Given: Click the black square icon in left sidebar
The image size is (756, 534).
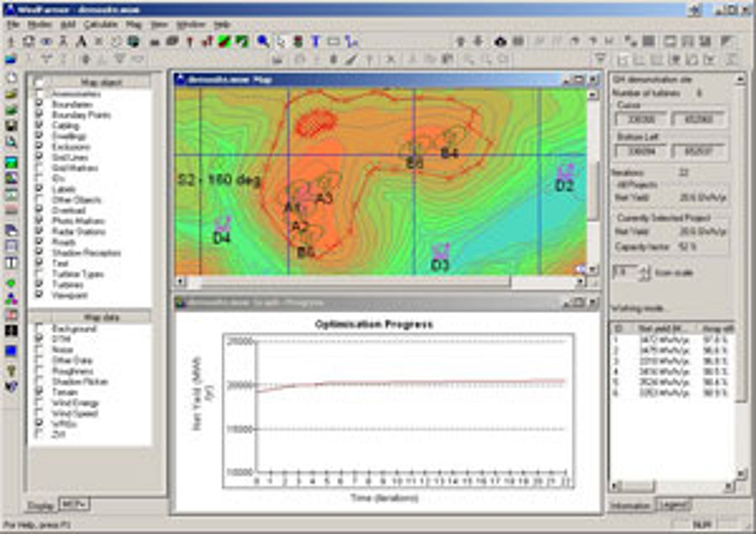Looking at the screenshot, I should click(x=11, y=330).
